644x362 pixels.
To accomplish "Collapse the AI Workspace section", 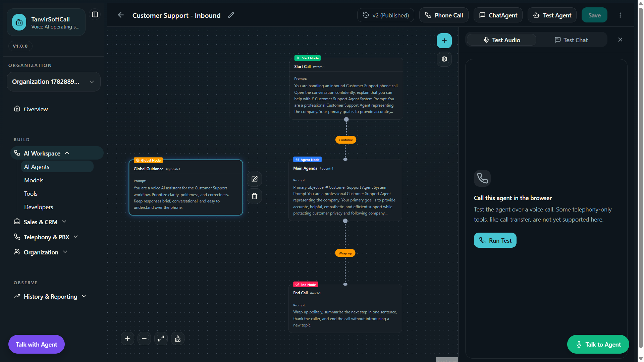I will (x=57, y=153).
